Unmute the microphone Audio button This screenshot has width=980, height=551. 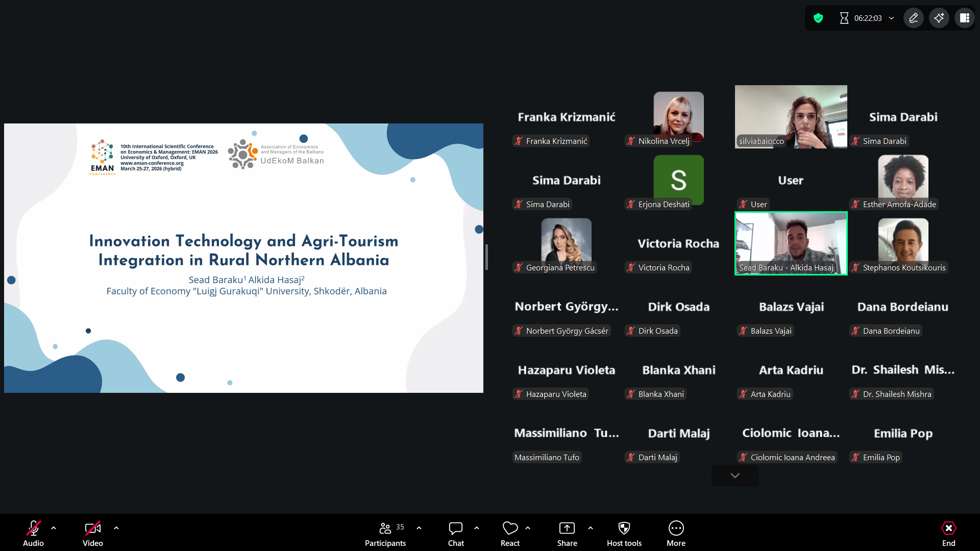[x=33, y=528]
